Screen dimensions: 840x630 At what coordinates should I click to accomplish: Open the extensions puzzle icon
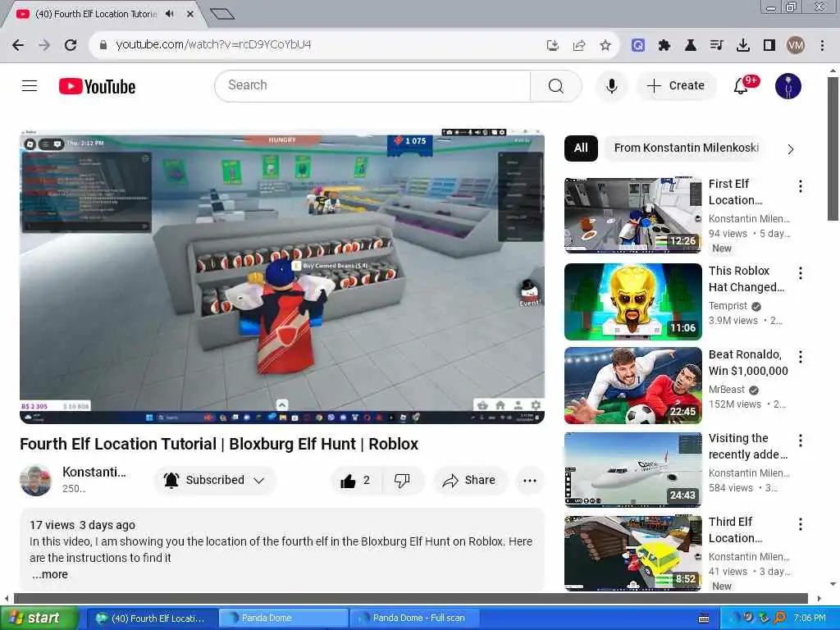pyautogui.click(x=664, y=46)
